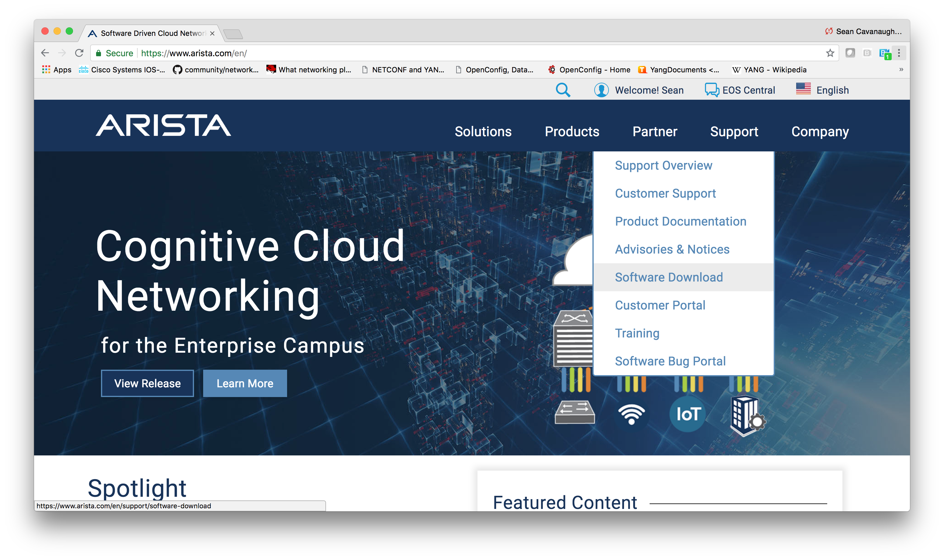The image size is (944, 560).
Task: Open the Products nav menu
Action: pos(572,131)
